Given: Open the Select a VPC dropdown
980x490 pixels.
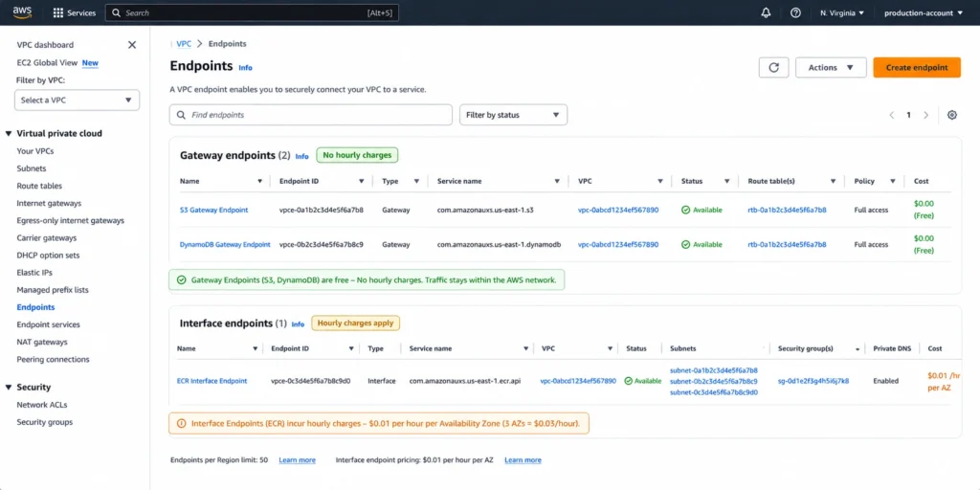Looking at the screenshot, I should (77, 100).
